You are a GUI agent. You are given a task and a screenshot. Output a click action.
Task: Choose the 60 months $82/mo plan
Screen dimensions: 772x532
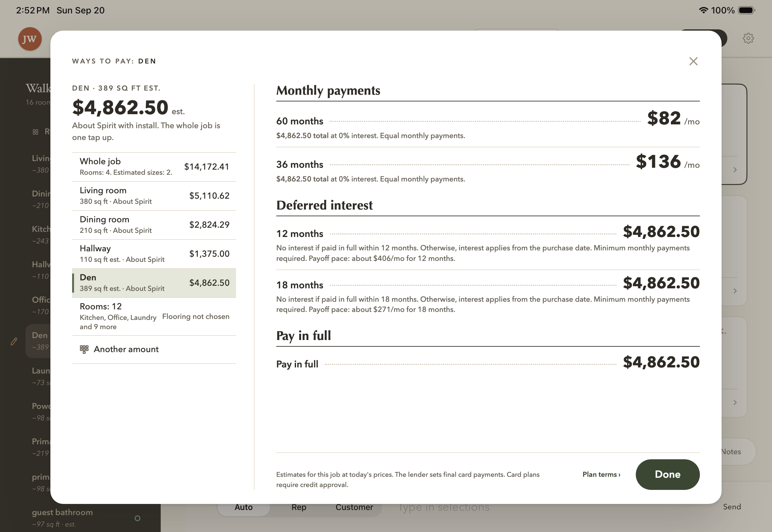tap(488, 125)
